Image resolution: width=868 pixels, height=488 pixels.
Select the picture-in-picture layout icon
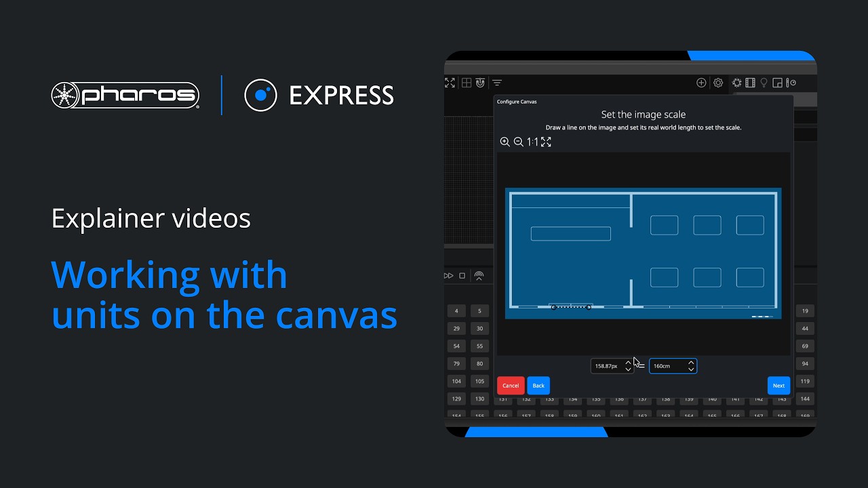[778, 83]
